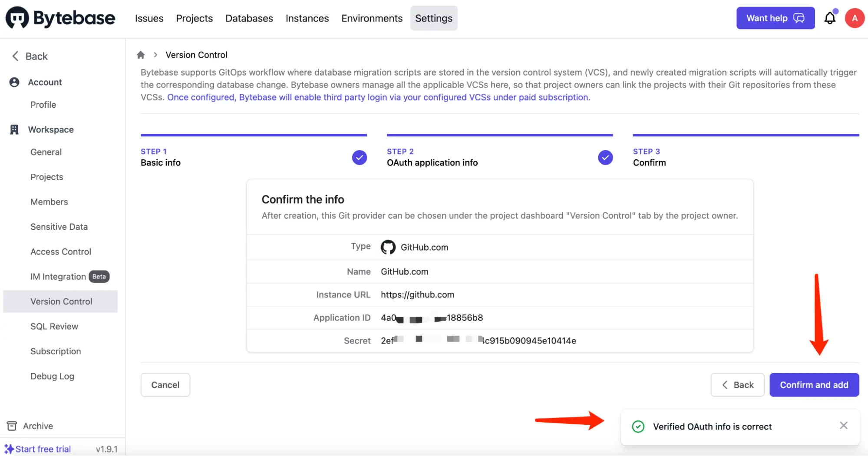868x456 pixels.
Task: Click the Archive box icon
Action: click(12, 426)
